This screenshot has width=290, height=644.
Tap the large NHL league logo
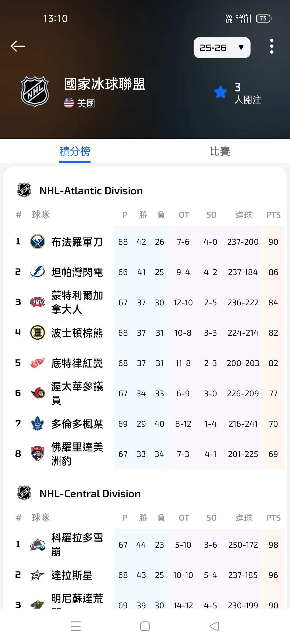point(35,92)
